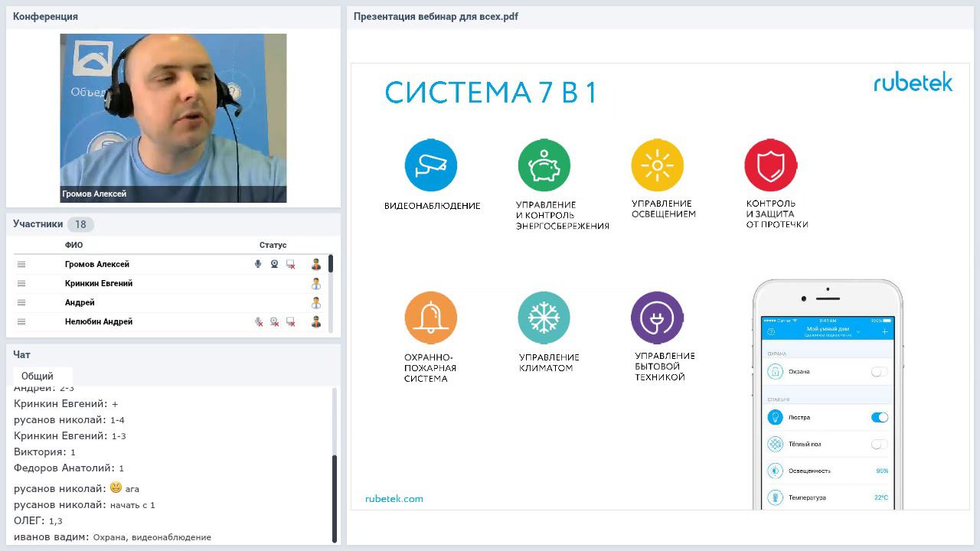Click the Конференция panel title

coord(45,16)
